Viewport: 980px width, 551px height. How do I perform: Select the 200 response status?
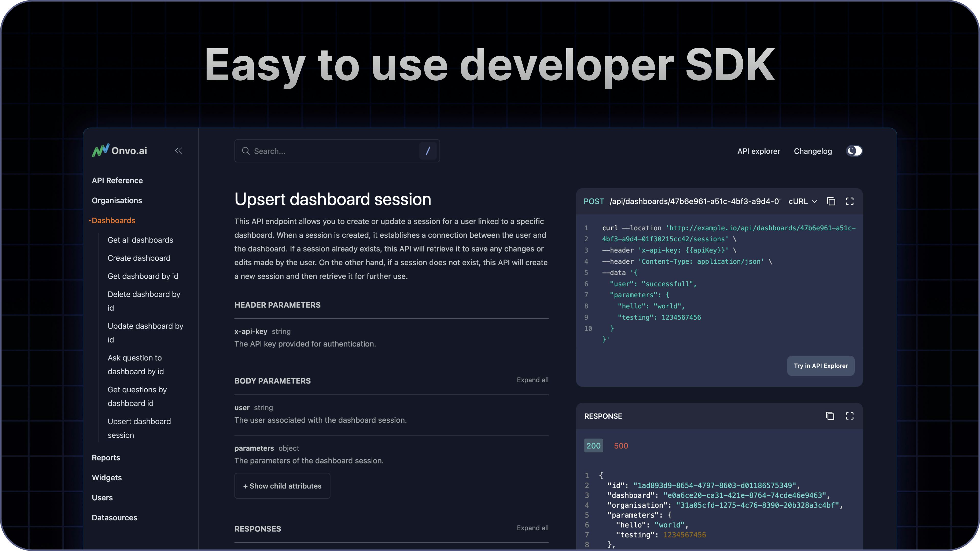[593, 445]
